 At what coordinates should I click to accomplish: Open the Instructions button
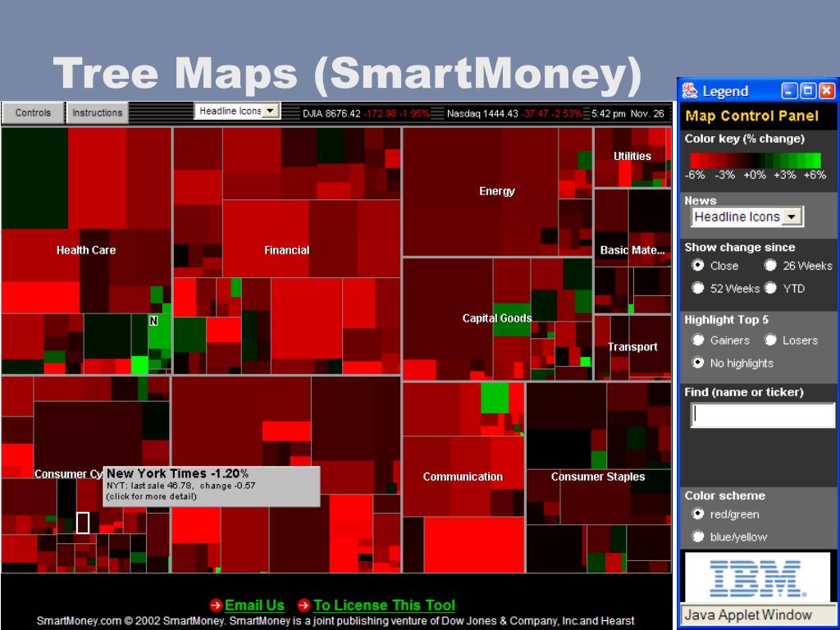point(98,112)
